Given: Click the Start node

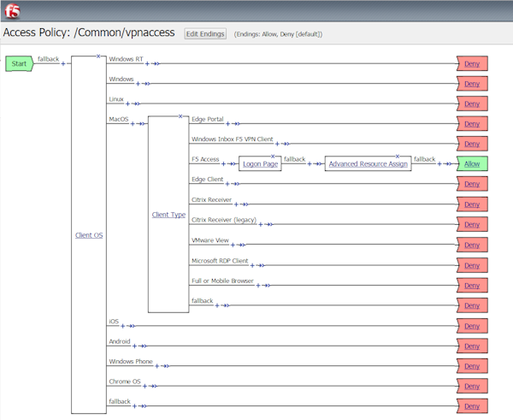Looking at the screenshot, I should tap(19, 63).
